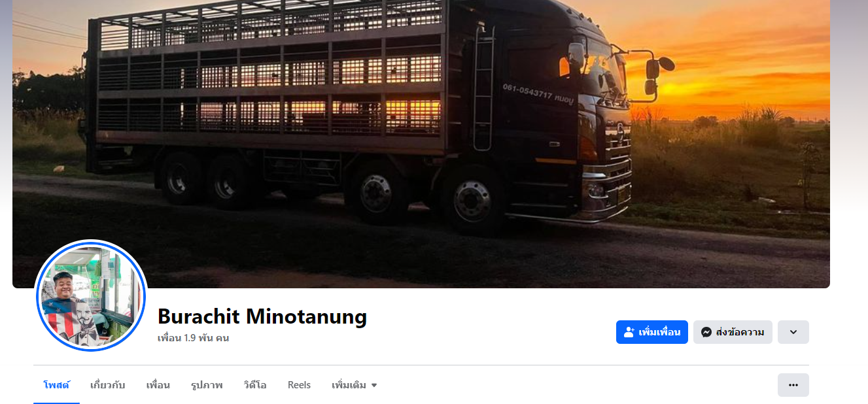This screenshot has width=868, height=404.
Task: Open the เกี่ยวกับ tab
Action: (107, 385)
